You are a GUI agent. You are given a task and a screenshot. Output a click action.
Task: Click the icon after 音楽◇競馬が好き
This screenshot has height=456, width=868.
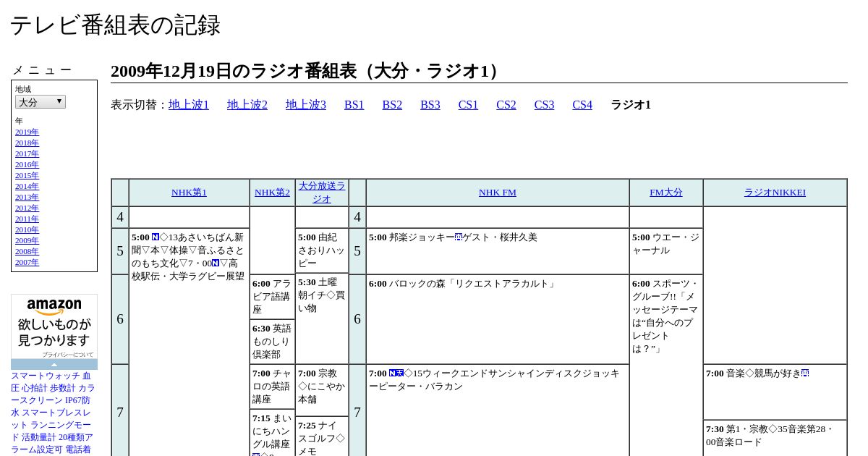coord(805,373)
